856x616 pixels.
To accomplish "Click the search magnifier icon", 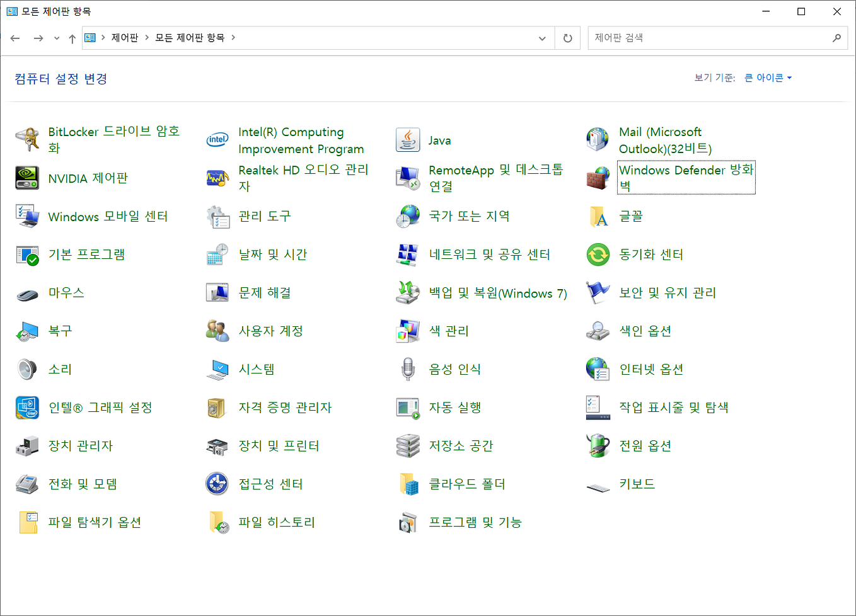I will (836, 38).
